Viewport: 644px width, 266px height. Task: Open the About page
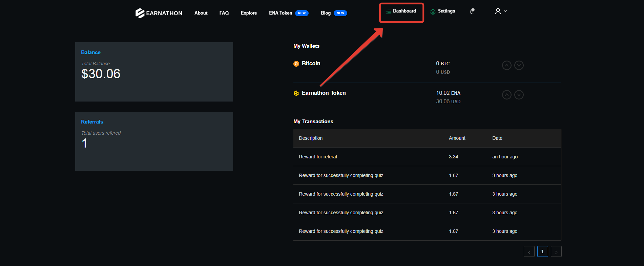[201, 13]
